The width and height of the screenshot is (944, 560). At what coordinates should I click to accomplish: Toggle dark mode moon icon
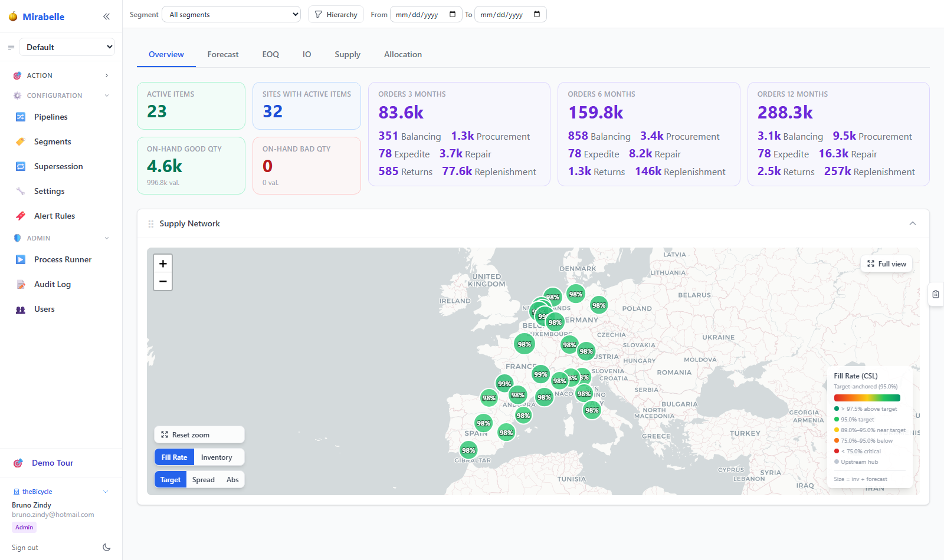click(107, 547)
